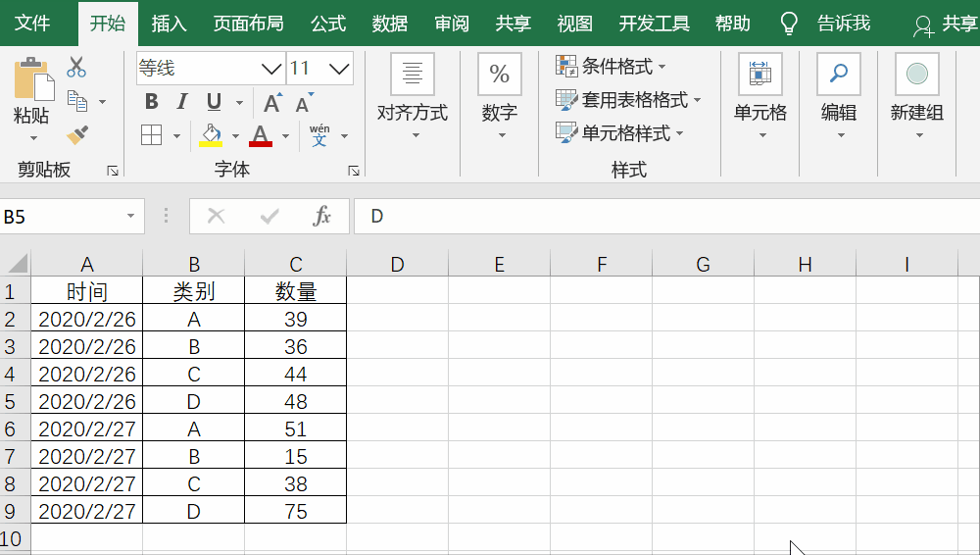
Task: Toggle underline formatting
Action: (x=214, y=101)
